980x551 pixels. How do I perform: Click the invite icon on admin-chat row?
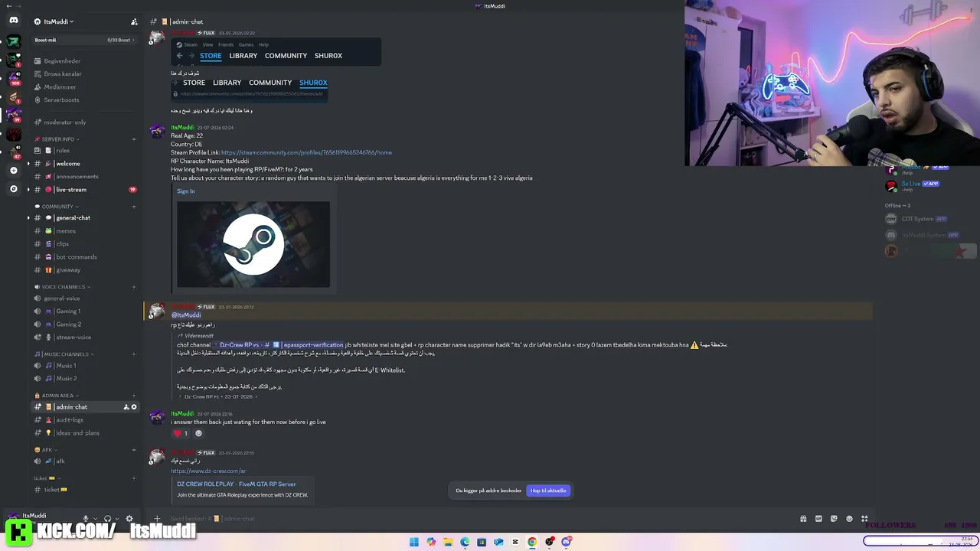[x=126, y=407]
